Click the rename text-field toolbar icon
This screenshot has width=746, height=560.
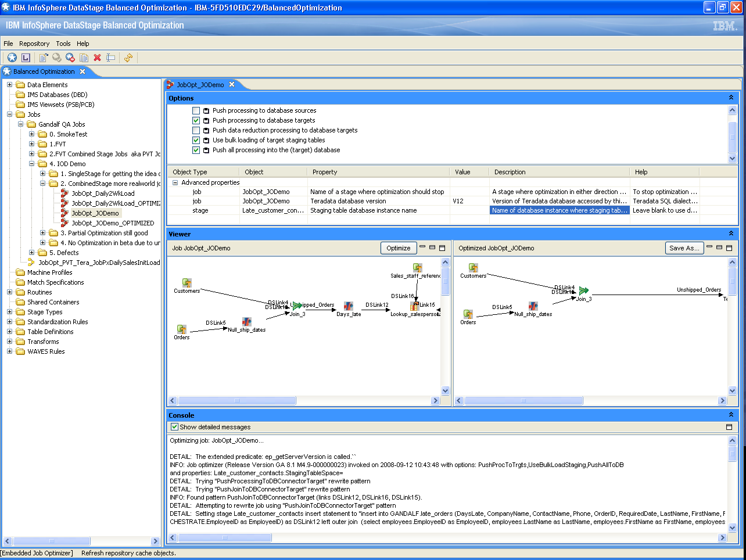111,58
